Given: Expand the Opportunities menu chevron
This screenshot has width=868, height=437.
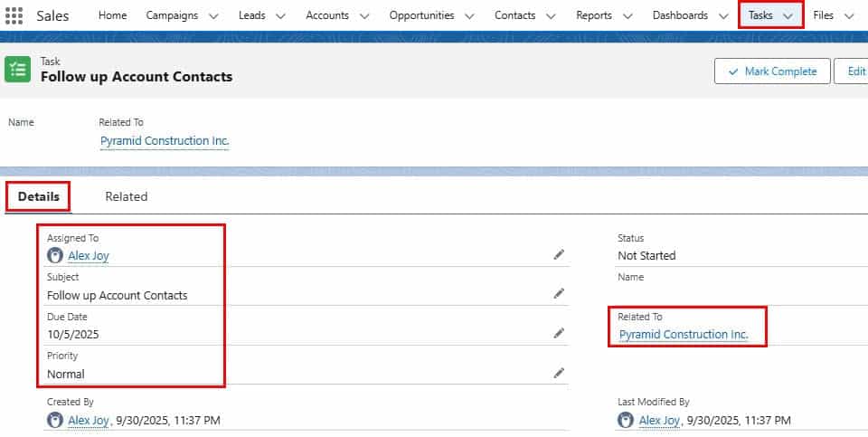Looking at the screenshot, I should [469, 16].
